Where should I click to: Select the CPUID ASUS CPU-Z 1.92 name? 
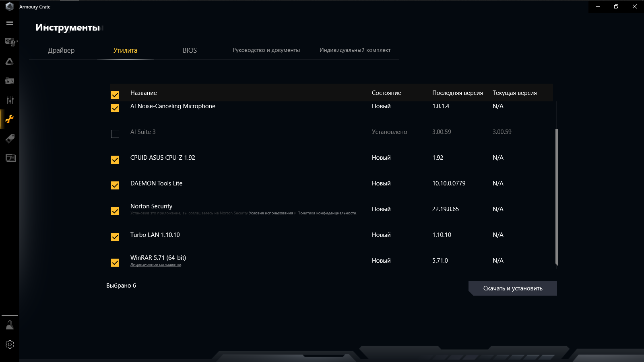163,158
